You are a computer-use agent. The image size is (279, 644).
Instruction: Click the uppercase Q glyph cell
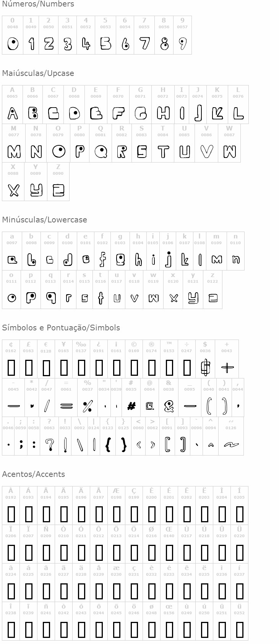tap(101, 143)
